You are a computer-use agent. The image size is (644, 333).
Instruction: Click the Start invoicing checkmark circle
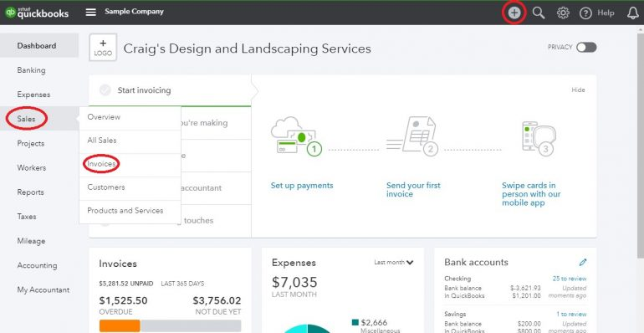click(105, 90)
